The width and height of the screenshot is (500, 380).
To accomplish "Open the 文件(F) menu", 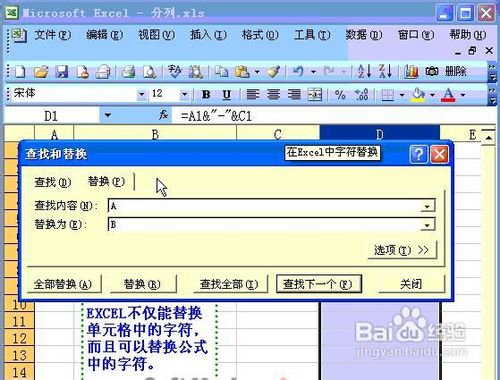I will tap(53, 35).
